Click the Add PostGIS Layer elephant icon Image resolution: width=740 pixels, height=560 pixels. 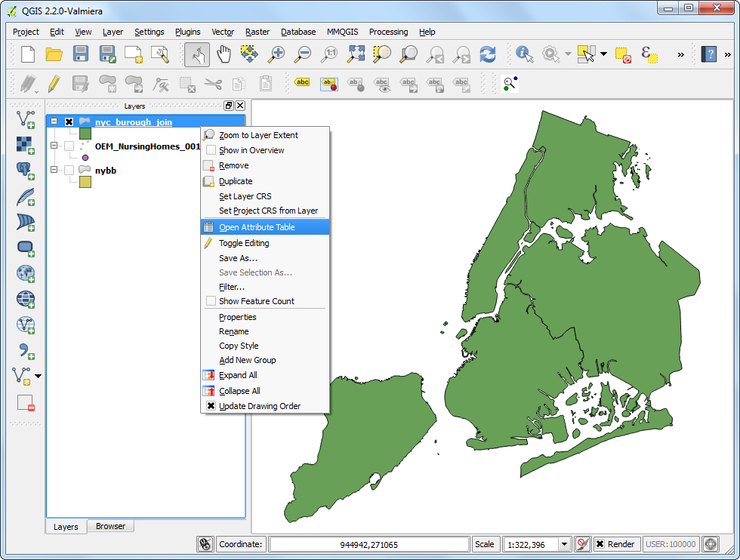26,171
